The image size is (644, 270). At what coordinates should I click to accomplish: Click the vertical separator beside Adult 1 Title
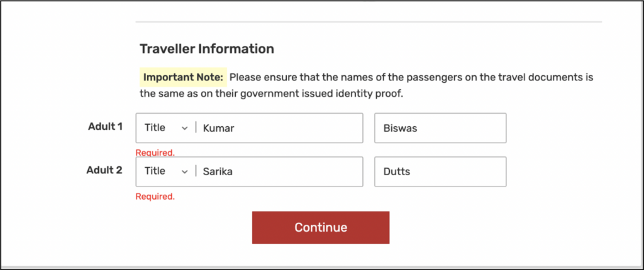coord(196,128)
